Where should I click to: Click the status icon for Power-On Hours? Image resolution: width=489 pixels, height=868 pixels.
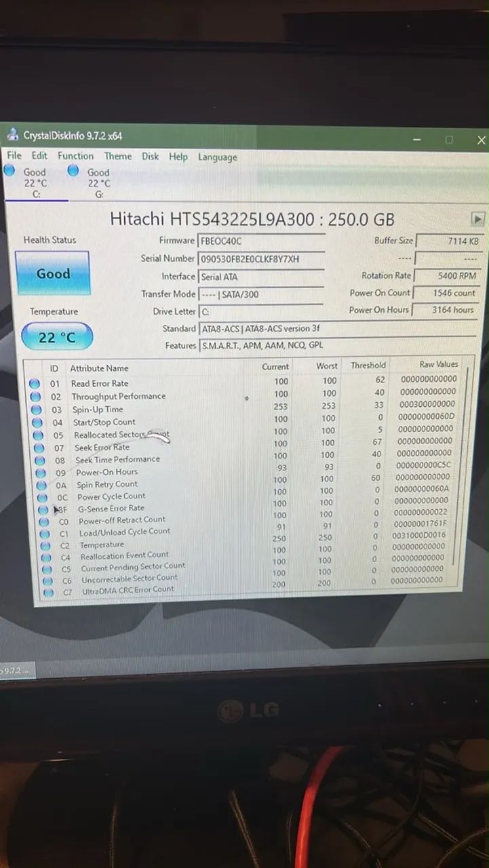point(41,473)
